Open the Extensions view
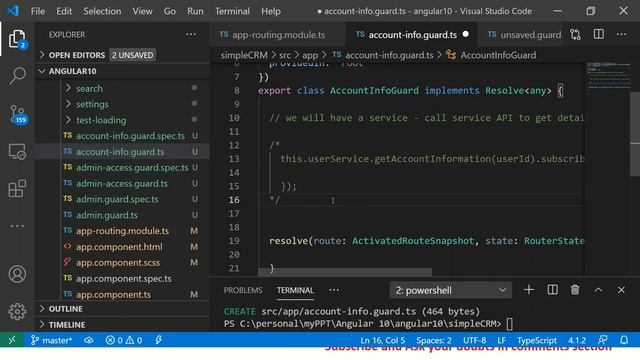 17,189
